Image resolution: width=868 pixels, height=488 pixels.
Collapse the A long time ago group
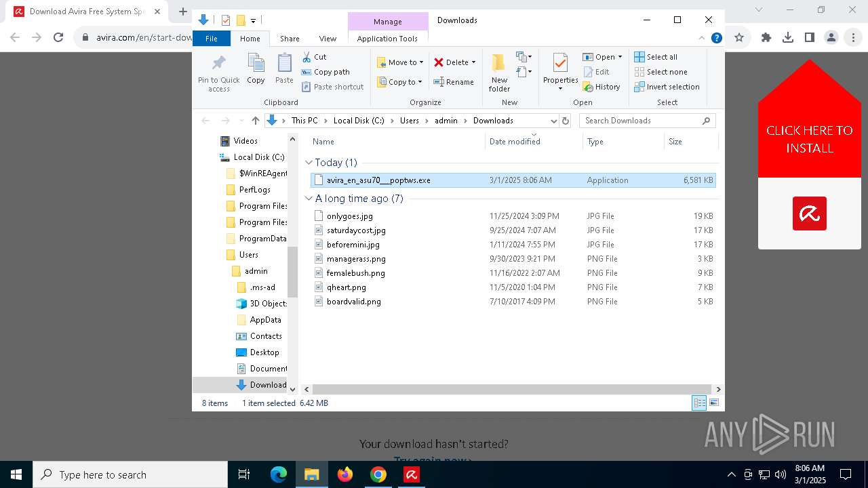click(x=309, y=199)
